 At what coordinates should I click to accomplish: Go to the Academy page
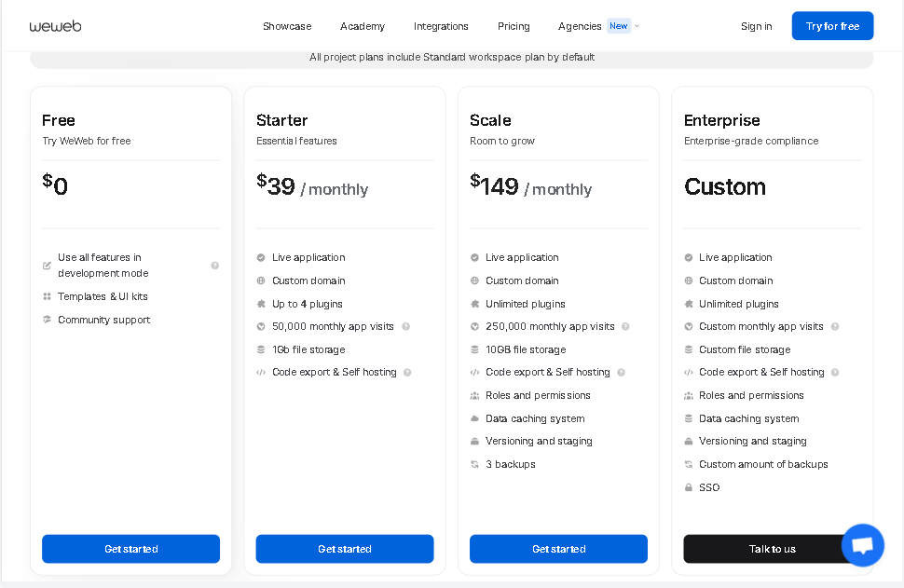362,26
